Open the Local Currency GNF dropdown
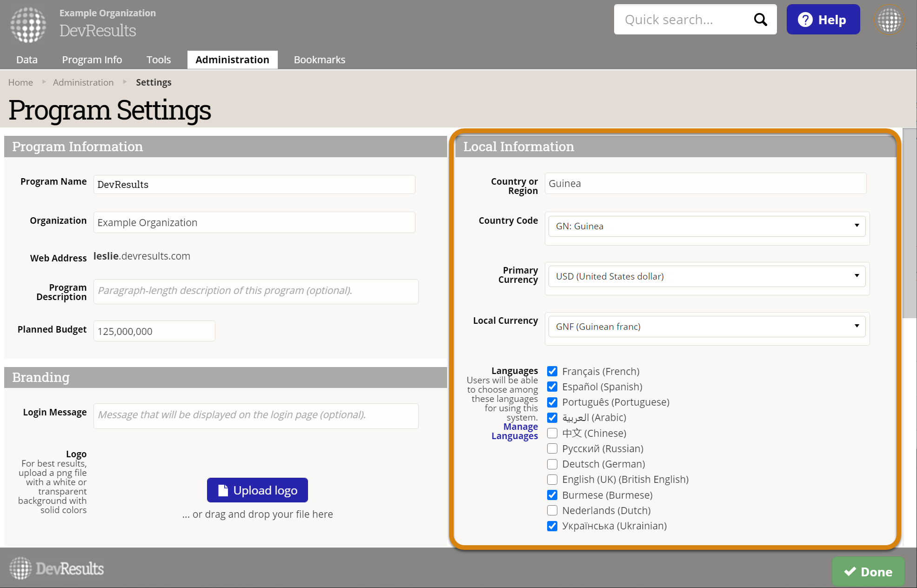This screenshot has height=588, width=917. (x=706, y=327)
